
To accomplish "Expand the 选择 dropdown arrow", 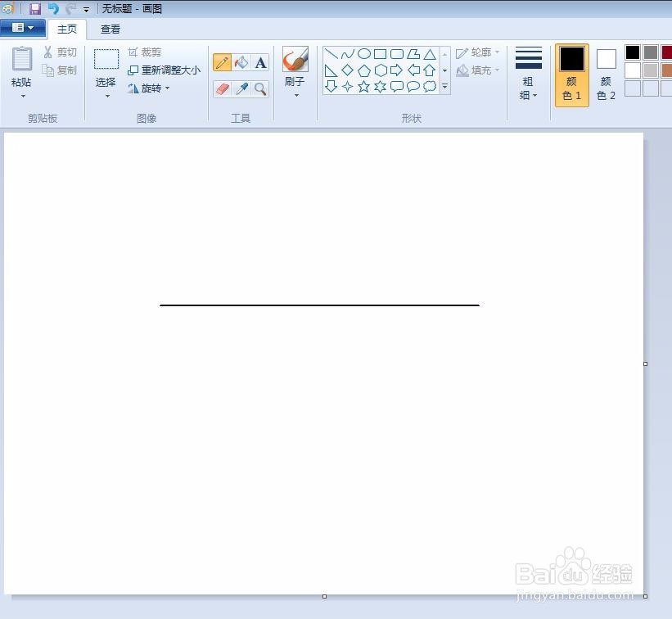I will [x=107, y=96].
